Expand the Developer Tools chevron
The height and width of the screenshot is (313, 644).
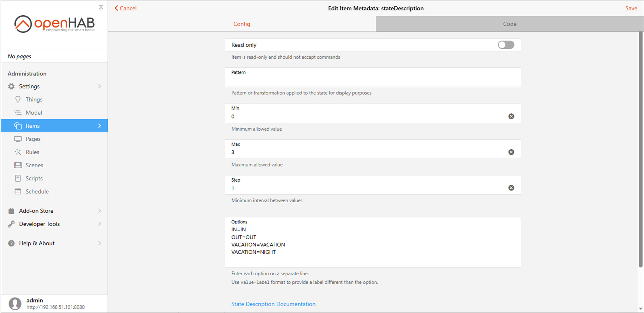pyautogui.click(x=99, y=224)
